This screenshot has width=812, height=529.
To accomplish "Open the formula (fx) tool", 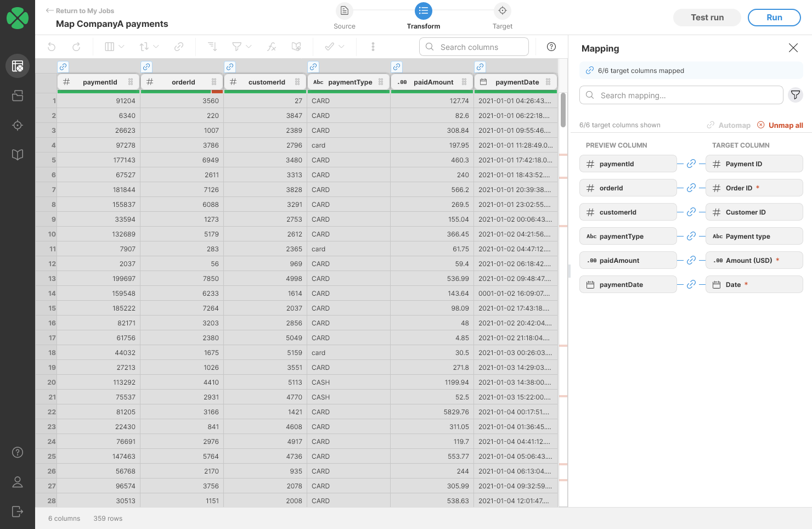I will (x=272, y=47).
